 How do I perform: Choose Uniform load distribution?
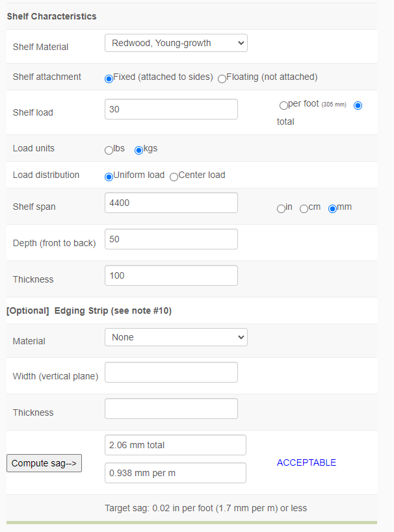point(109,177)
